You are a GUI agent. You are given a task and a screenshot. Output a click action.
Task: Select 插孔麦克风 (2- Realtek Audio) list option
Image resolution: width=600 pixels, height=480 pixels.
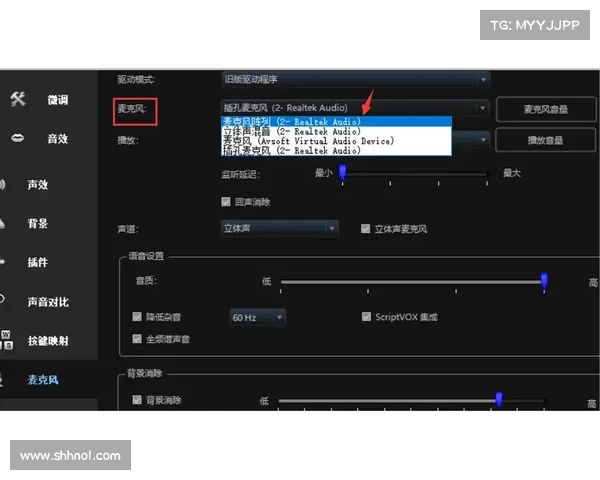coord(336,150)
